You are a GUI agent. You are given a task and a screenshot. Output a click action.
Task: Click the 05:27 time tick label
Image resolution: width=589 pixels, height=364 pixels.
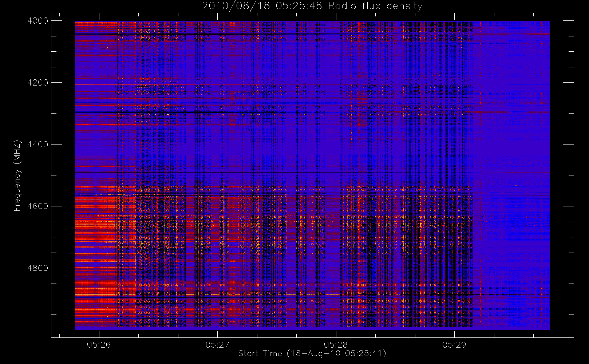click(217, 345)
